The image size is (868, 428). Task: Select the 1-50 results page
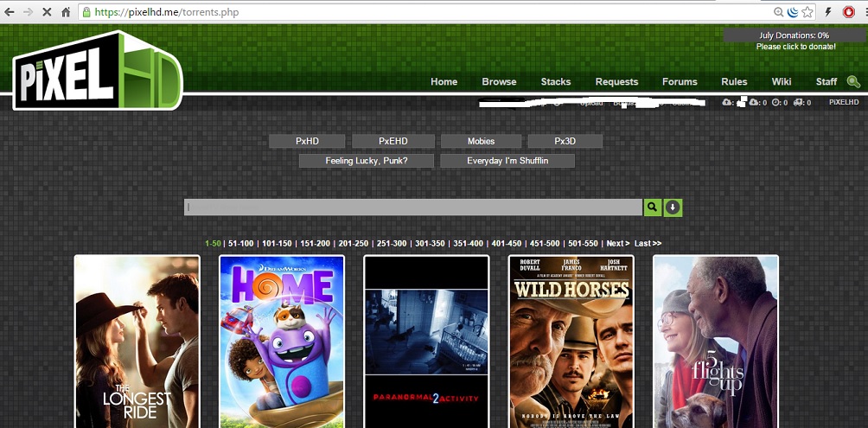click(213, 244)
